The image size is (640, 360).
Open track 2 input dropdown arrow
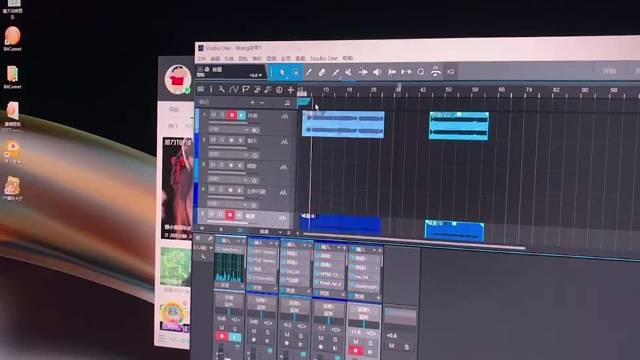[x=246, y=155]
